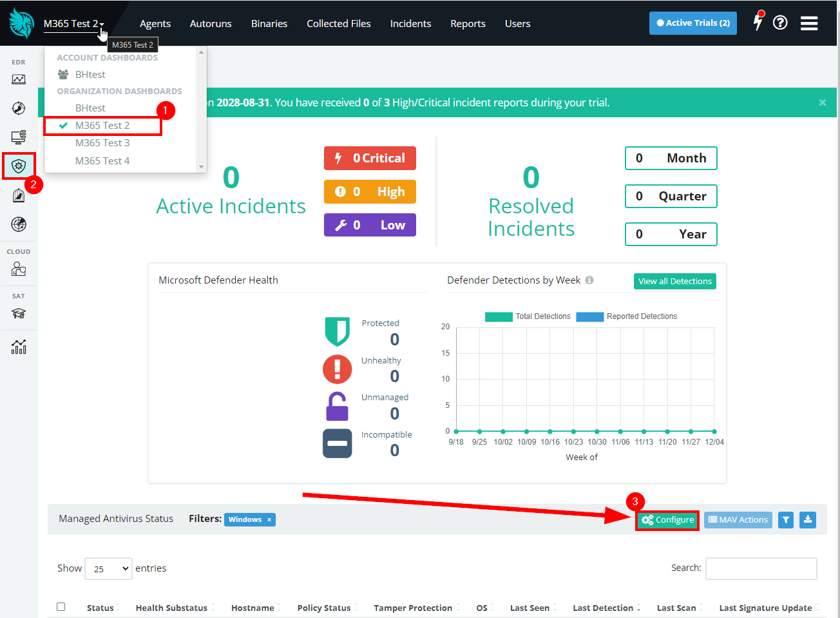This screenshot has height=618, width=840.
Task: Click the table Search input field
Action: click(761, 568)
